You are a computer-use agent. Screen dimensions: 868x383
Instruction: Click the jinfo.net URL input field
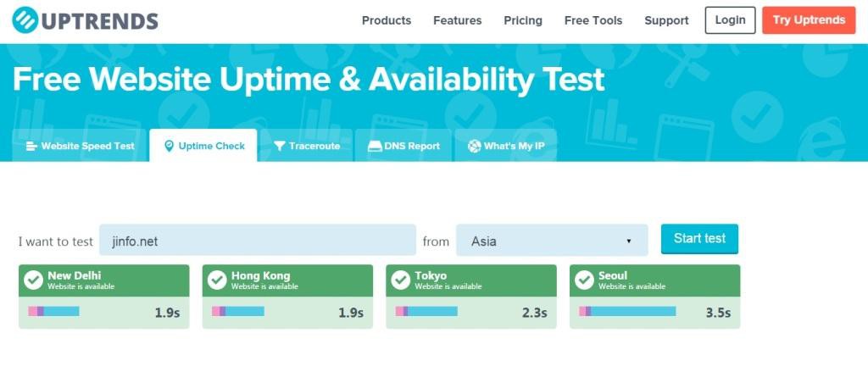(x=258, y=240)
